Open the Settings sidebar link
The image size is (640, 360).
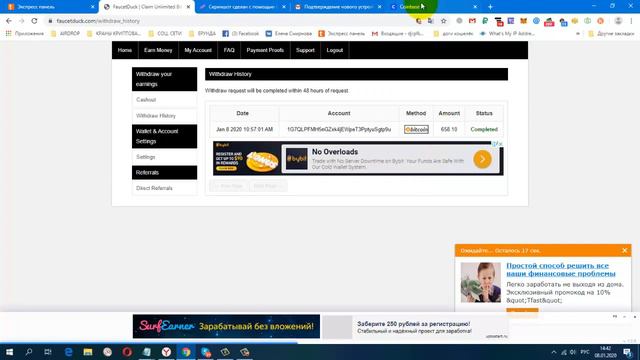click(x=146, y=157)
